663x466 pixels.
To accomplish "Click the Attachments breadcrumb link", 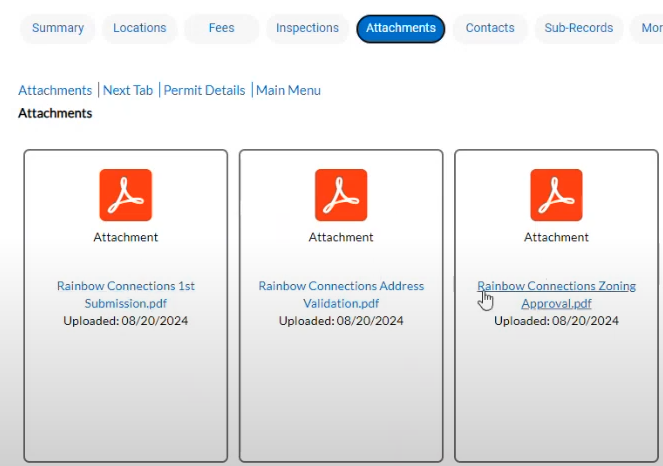I will point(55,90).
